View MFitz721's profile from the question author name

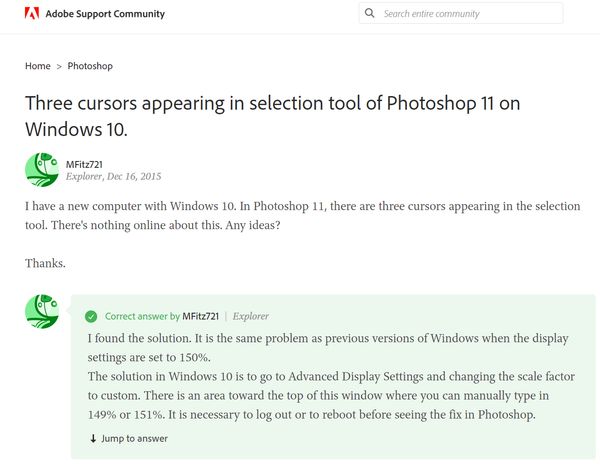(x=84, y=165)
